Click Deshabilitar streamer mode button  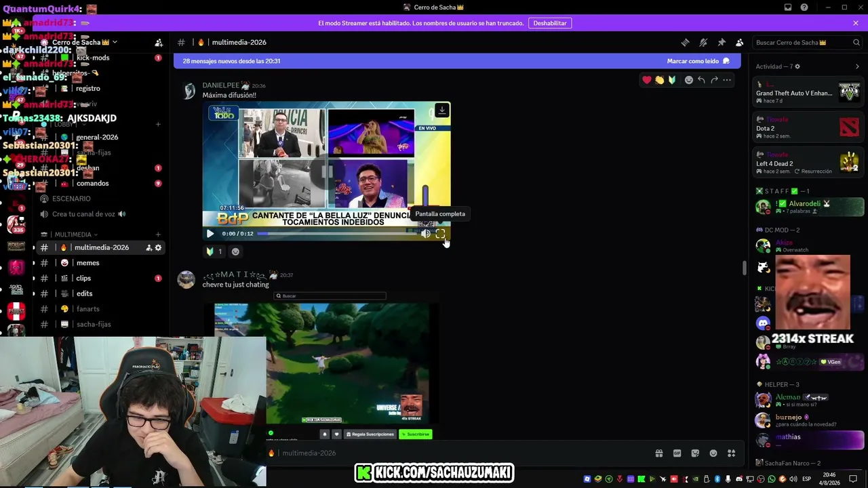tap(550, 23)
